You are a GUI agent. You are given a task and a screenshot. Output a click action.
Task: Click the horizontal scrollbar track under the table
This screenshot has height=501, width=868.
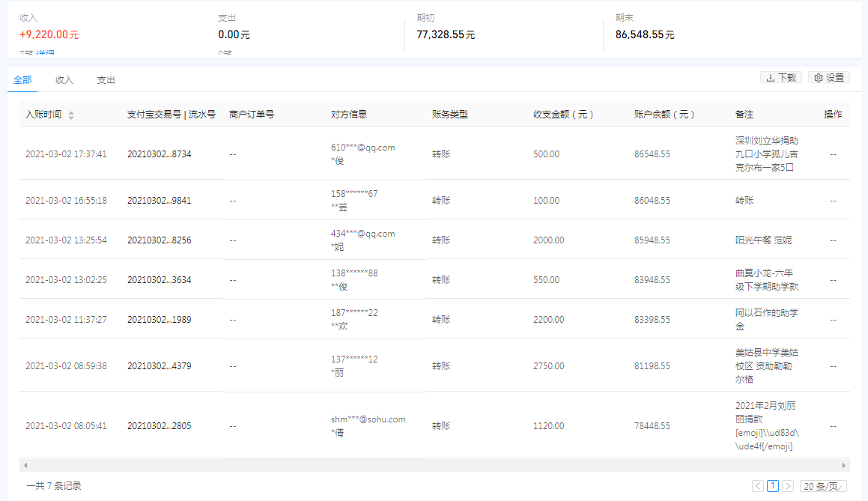434,465
